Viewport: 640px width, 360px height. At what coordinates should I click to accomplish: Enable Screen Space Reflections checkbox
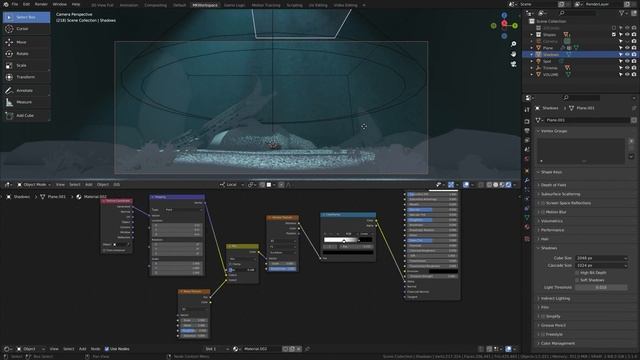pos(543,203)
